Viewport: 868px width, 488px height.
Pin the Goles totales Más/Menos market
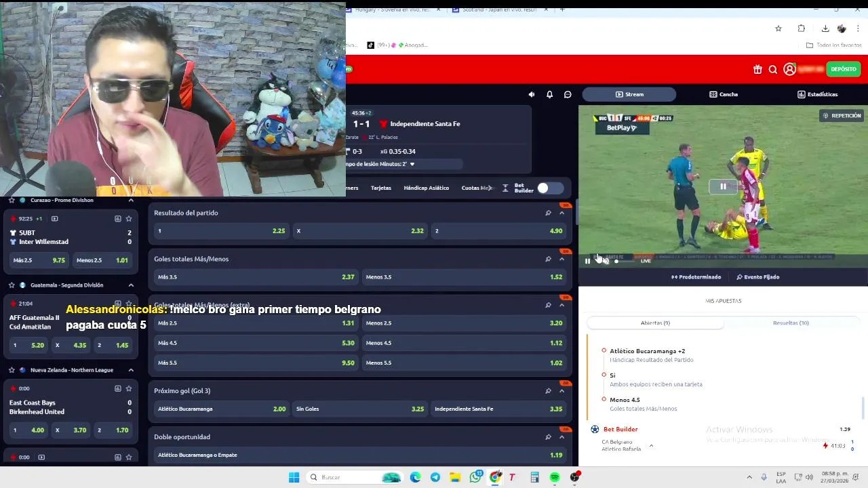pyautogui.click(x=548, y=259)
